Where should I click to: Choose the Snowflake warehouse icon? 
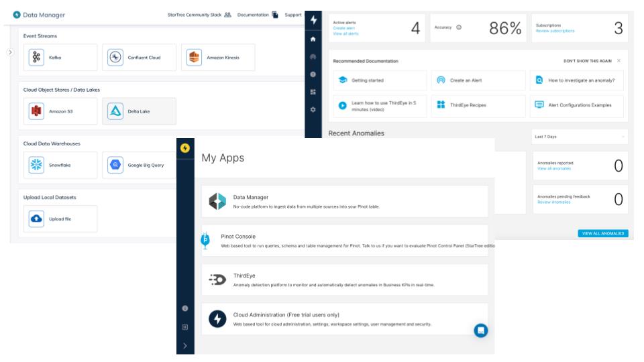[36, 165]
